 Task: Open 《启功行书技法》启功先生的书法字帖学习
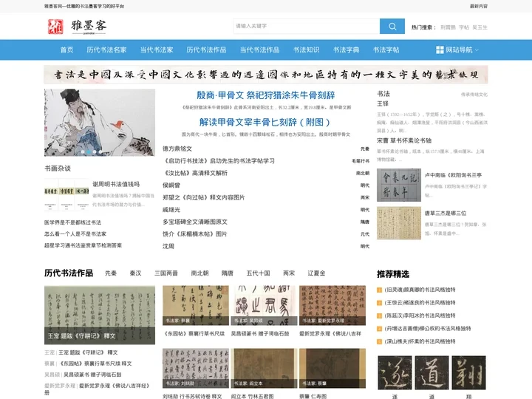(x=219, y=161)
